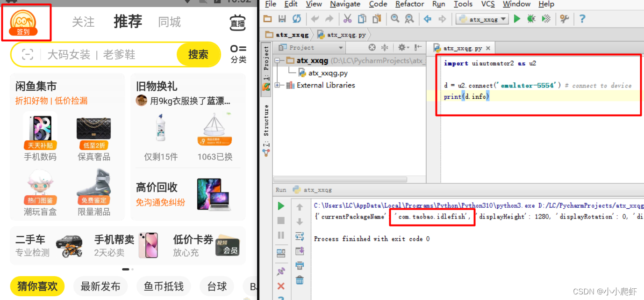Switch to the 同城 tab in Xianyu

[x=169, y=22]
